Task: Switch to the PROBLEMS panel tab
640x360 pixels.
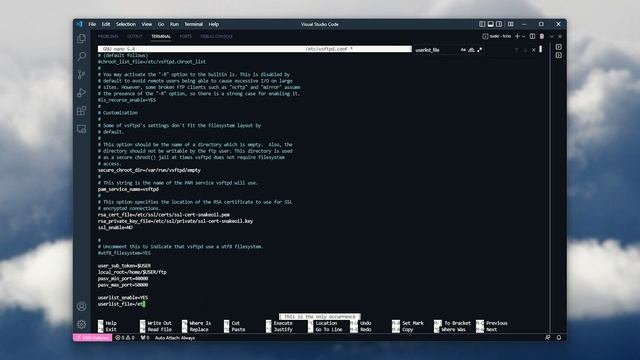Action: pyautogui.click(x=108, y=36)
